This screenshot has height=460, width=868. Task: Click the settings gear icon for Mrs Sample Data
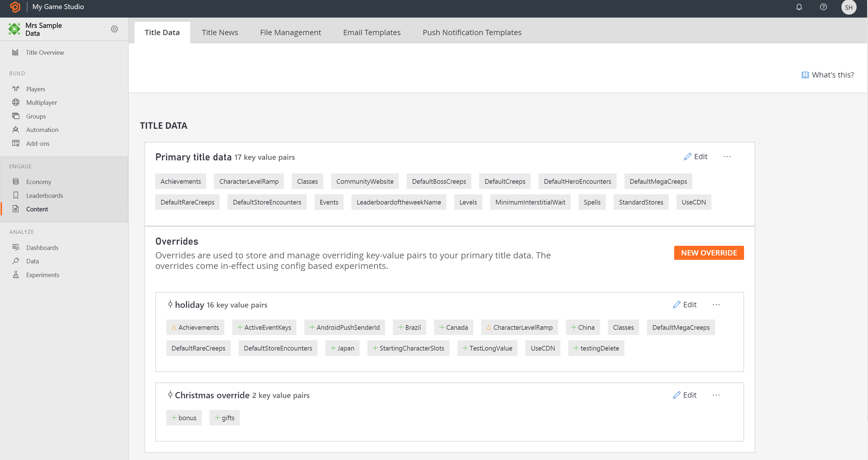point(115,29)
